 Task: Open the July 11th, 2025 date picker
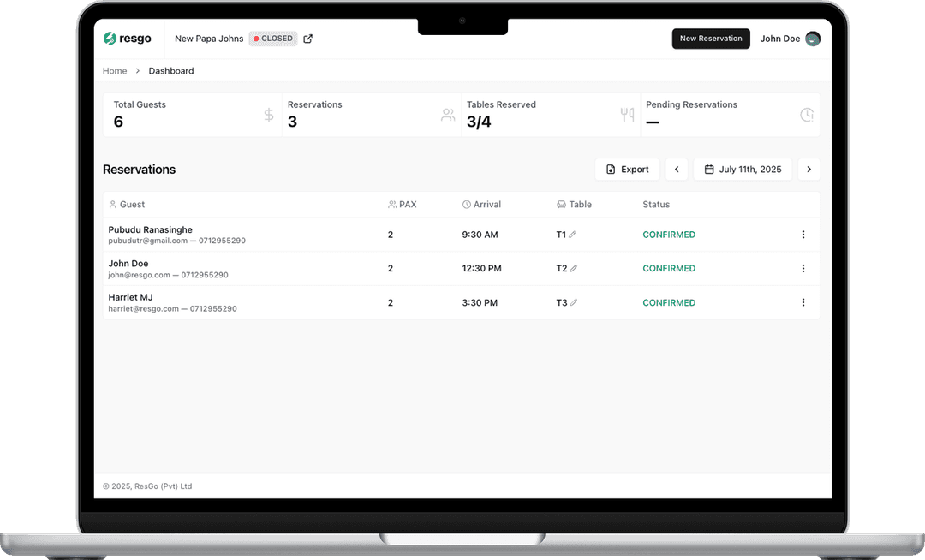pos(743,170)
